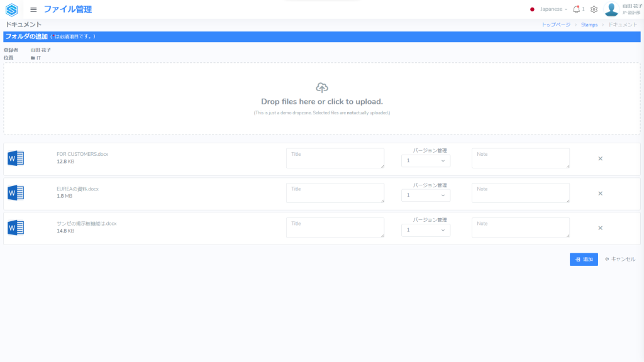Open version dropdown for FOR CUSTOMERS.docx
Image resolution: width=644 pixels, height=362 pixels.
(426, 161)
